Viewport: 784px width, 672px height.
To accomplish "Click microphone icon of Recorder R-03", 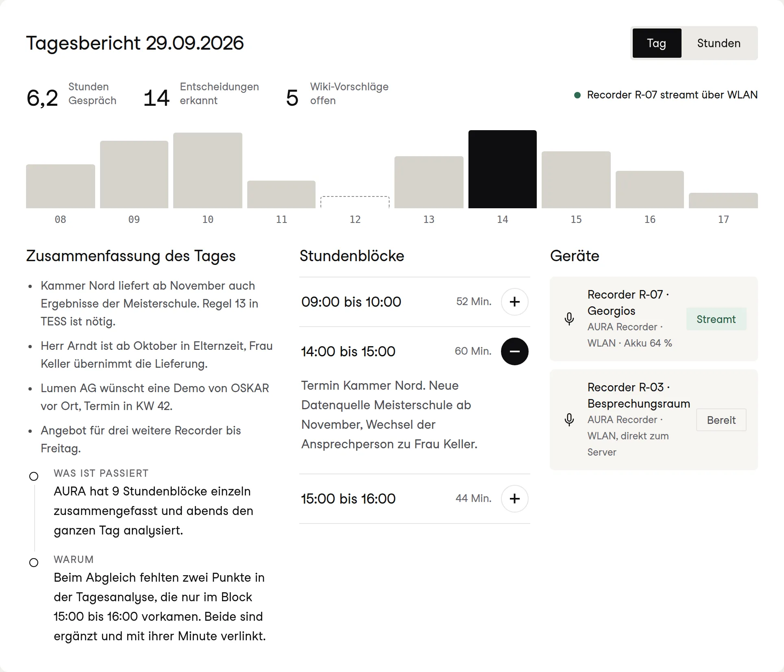I will (569, 420).
